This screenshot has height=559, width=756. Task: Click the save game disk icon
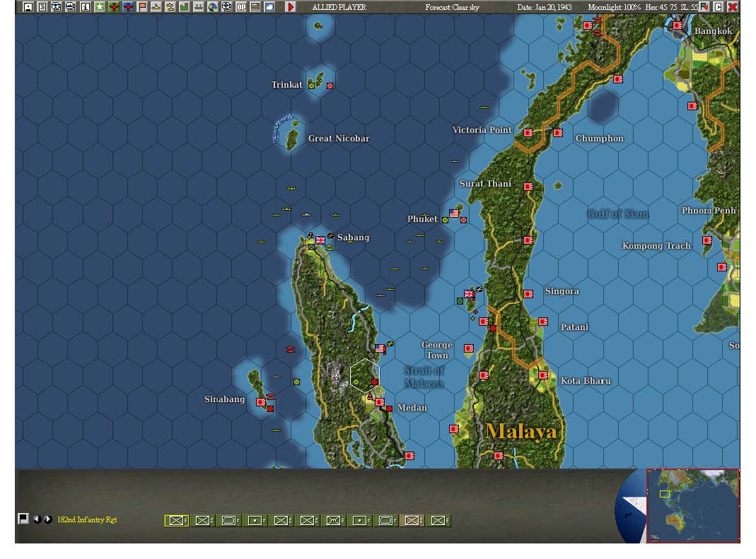pyautogui.click(x=28, y=6)
